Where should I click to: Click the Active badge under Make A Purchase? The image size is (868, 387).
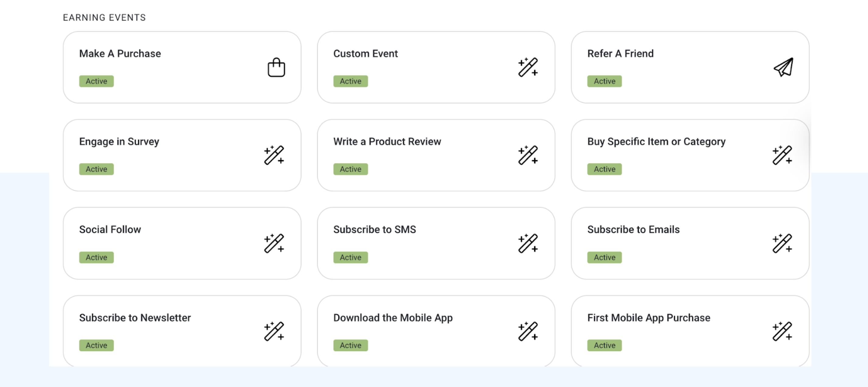(96, 81)
